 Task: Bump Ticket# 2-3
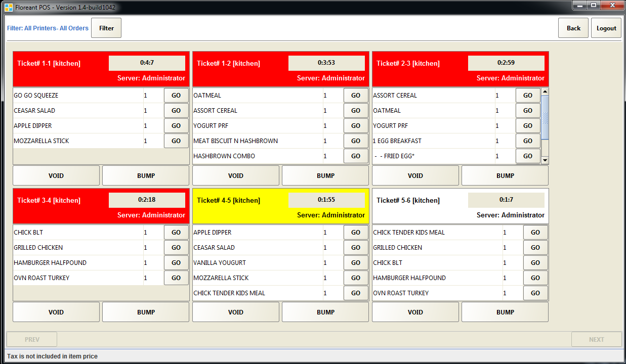[505, 176]
